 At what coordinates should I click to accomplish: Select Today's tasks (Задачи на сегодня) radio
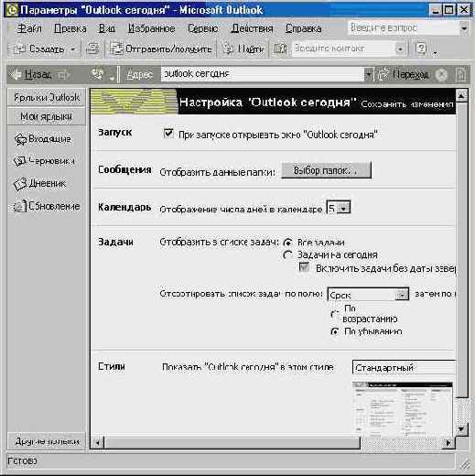click(287, 254)
